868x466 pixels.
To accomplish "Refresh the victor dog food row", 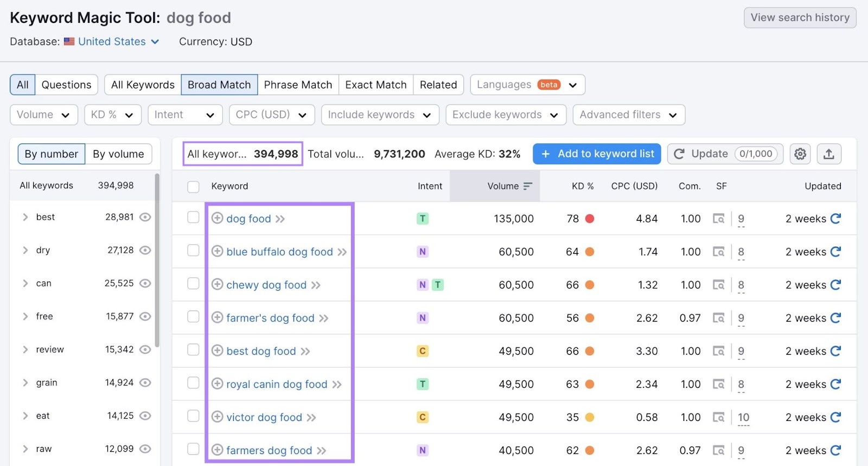I will point(835,417).
